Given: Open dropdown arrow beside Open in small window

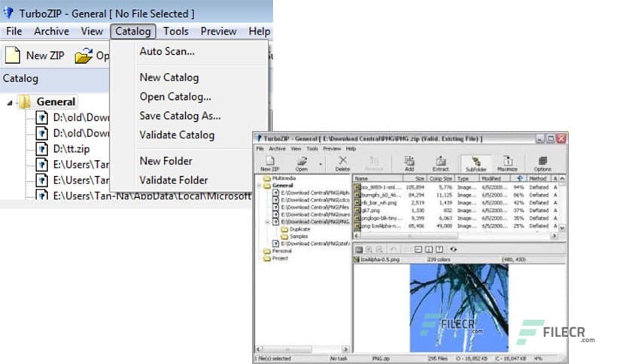Looking at the screenshot, I should click(321, 163).
